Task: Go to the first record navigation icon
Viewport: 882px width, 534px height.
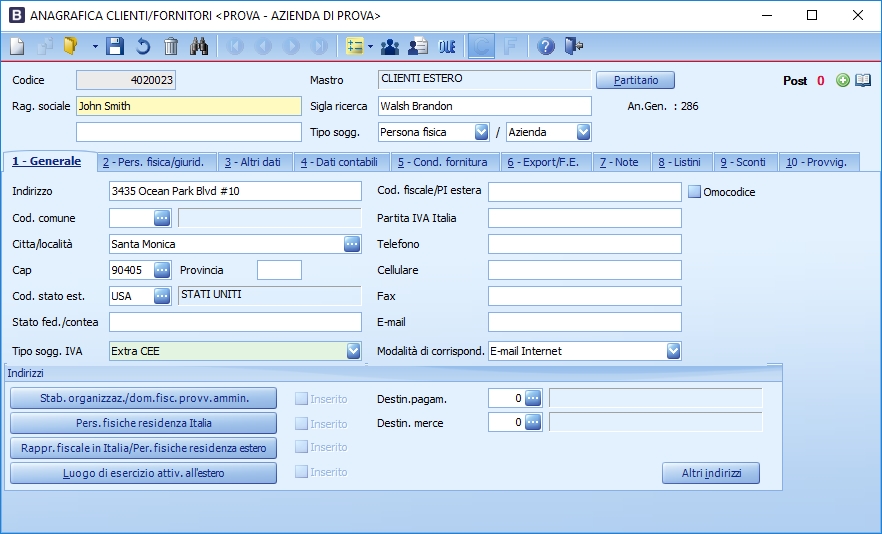Action: pos(235,46)
